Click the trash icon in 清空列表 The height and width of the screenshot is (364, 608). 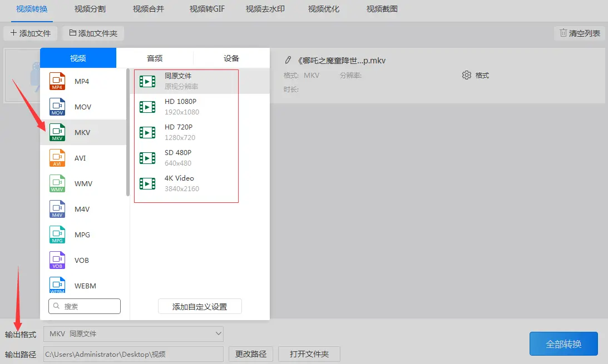point(563,33)
